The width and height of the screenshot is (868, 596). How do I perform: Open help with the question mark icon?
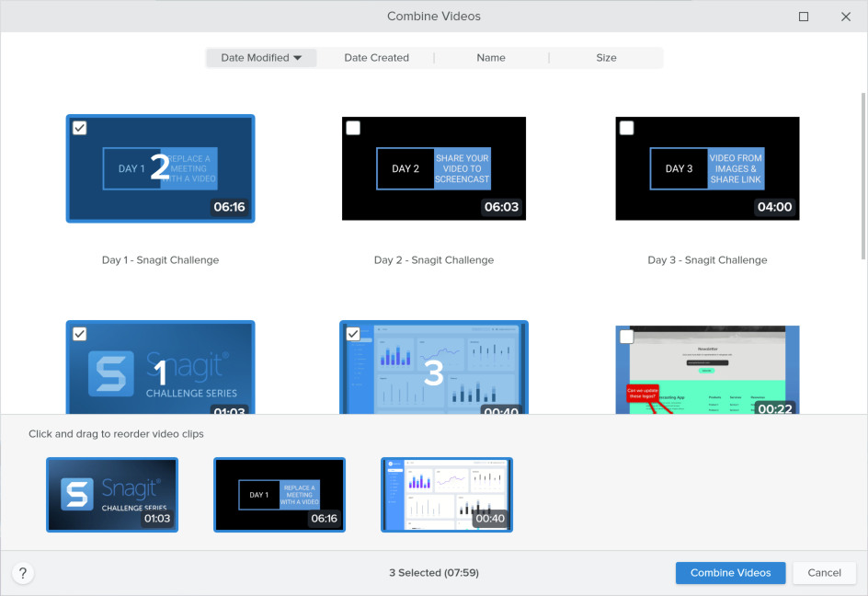click(23, 573)
